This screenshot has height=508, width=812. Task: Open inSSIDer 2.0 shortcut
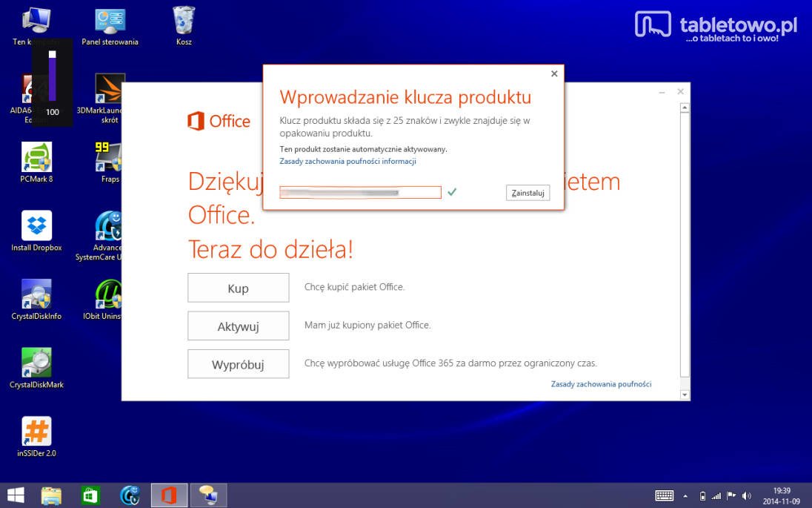click(x=36, y=437)
